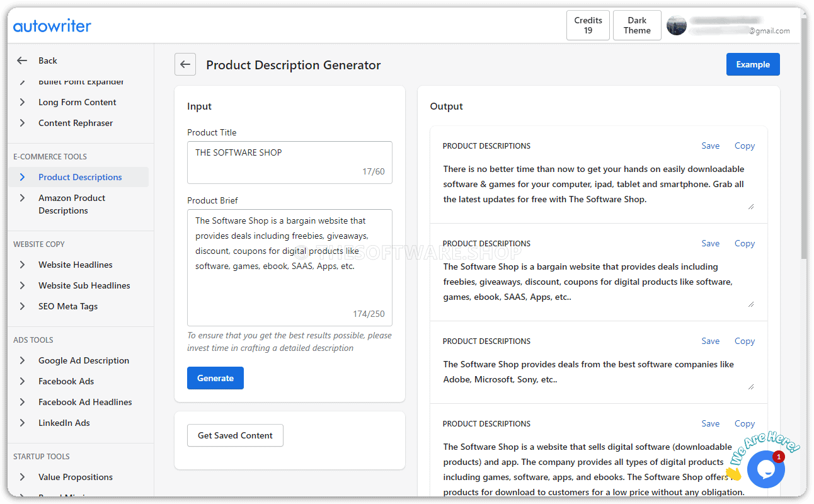Viewport: 814px width, 504px height.
Task: Open LinkedIn Ads tool
Action: point(64,423)
